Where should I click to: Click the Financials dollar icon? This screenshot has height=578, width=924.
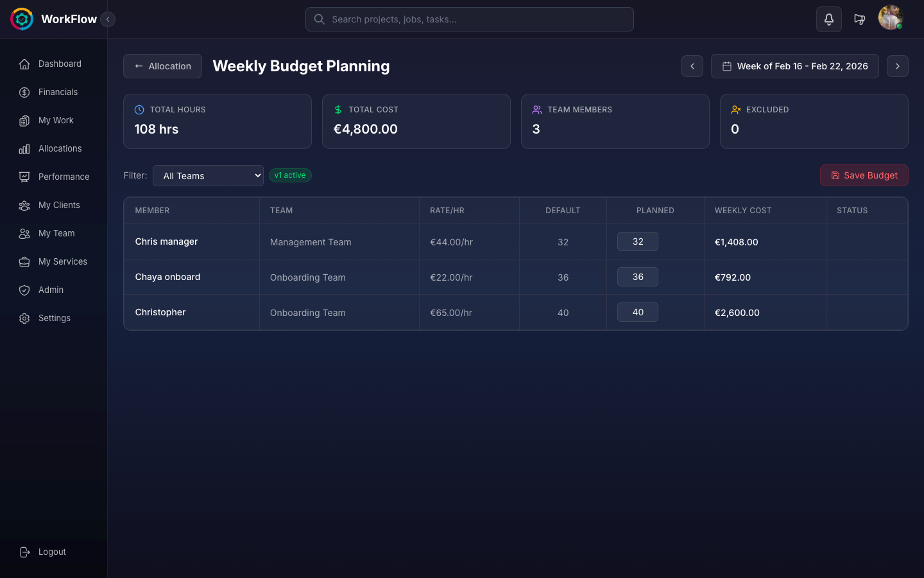tap(24, 92)
